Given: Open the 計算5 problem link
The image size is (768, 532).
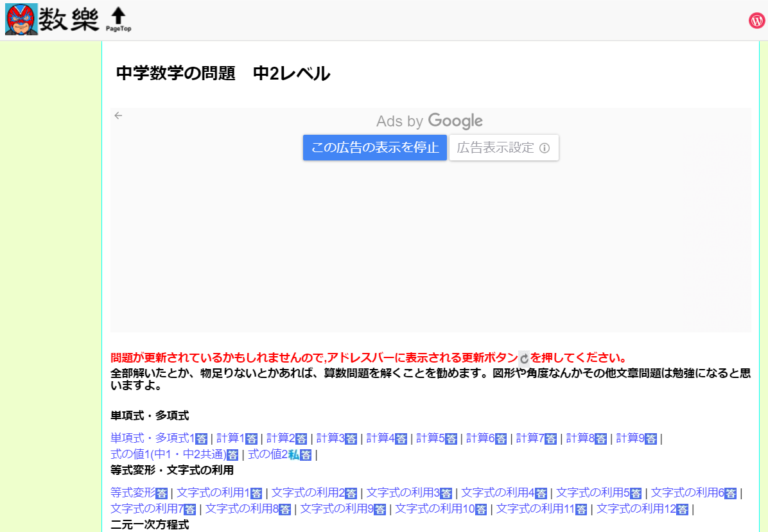Looking at the screenshot, I should click(431, 438).
